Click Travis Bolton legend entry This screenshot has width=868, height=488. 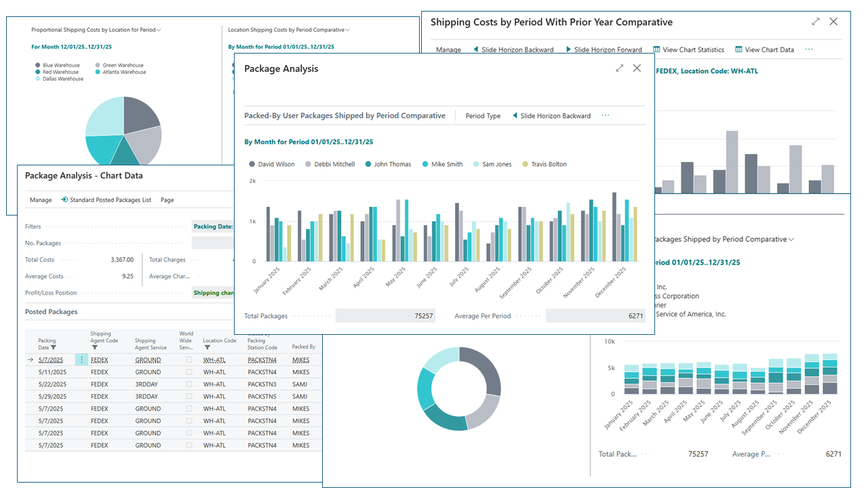coord(544,164)
